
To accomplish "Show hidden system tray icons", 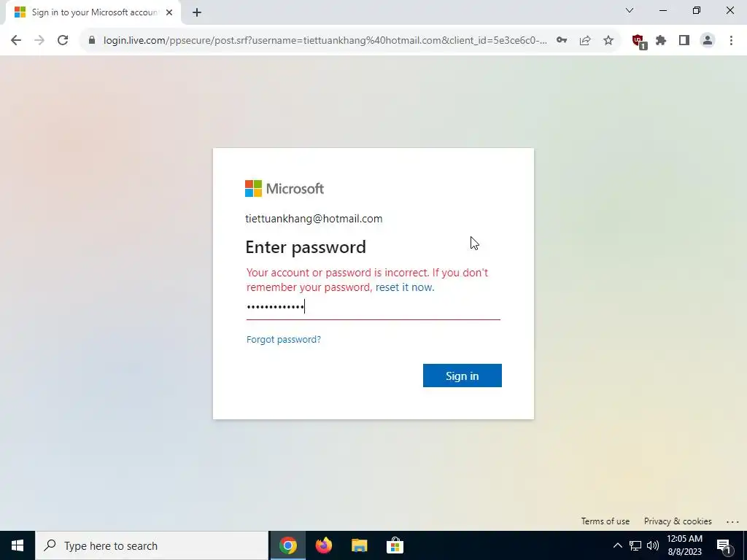I will pyautogui.click(x=617, y=545).
